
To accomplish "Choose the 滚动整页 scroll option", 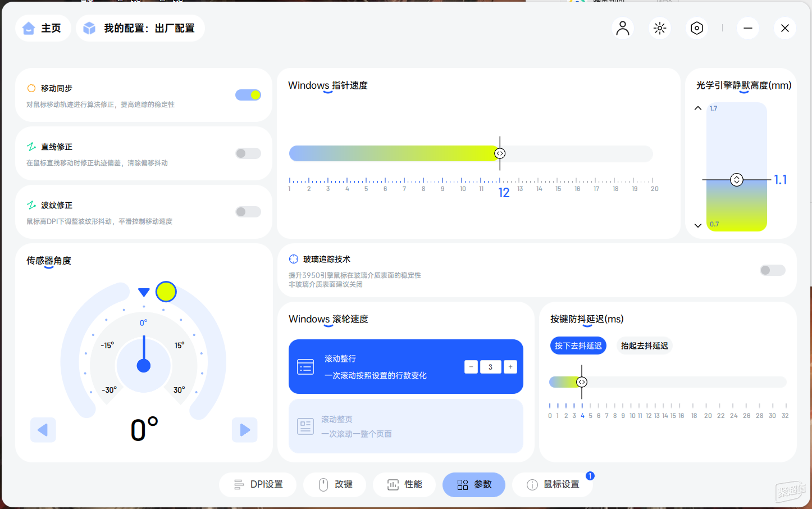I will pos(405,426).
